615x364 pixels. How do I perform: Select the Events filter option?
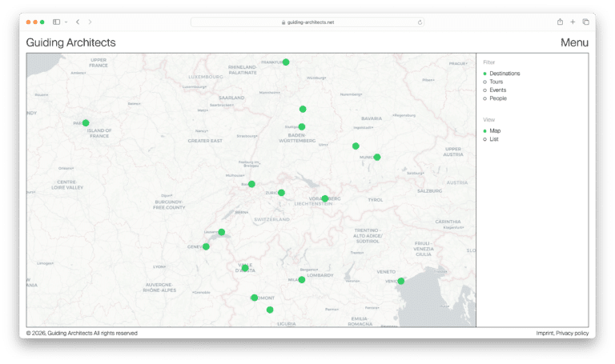497,90
